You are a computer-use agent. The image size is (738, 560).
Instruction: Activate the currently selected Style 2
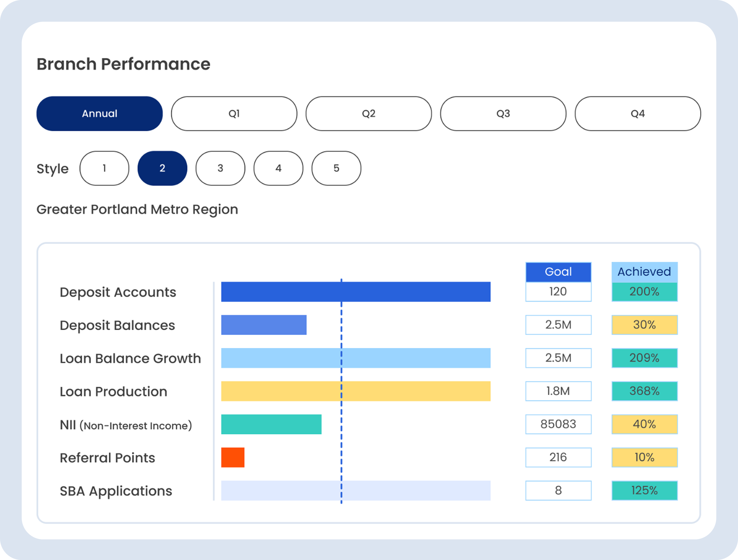tap(162, 168)
